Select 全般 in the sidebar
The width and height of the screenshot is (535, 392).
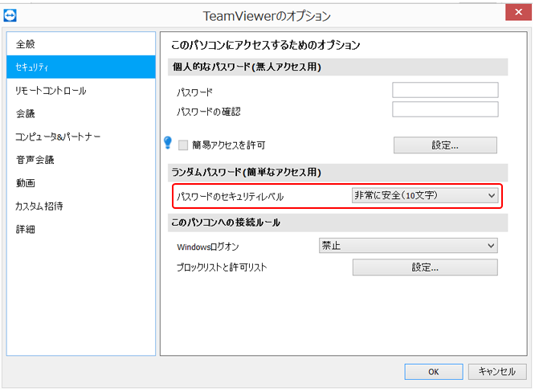click(26, 44)
